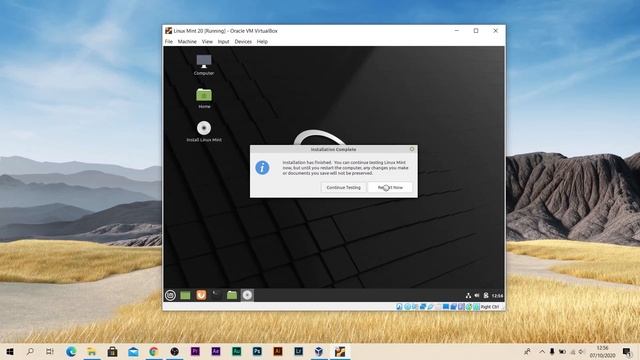640x360 pixels.
Task: Open File Explorer from taskbar
Action: [92, 351]
